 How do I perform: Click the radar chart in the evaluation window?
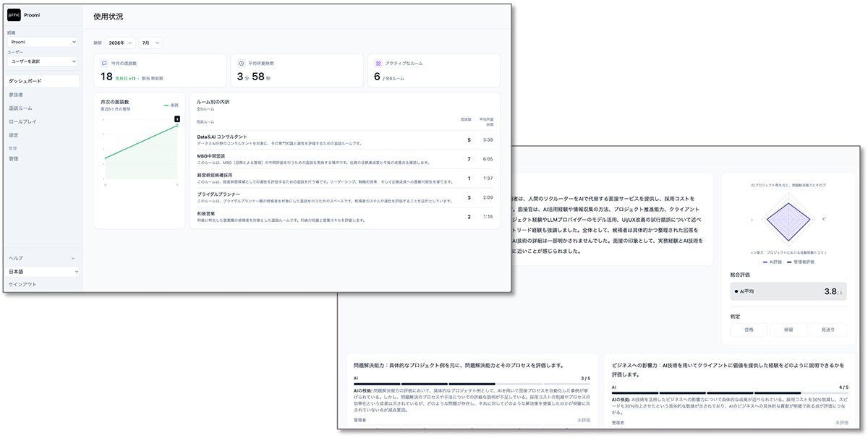point(787,218)
